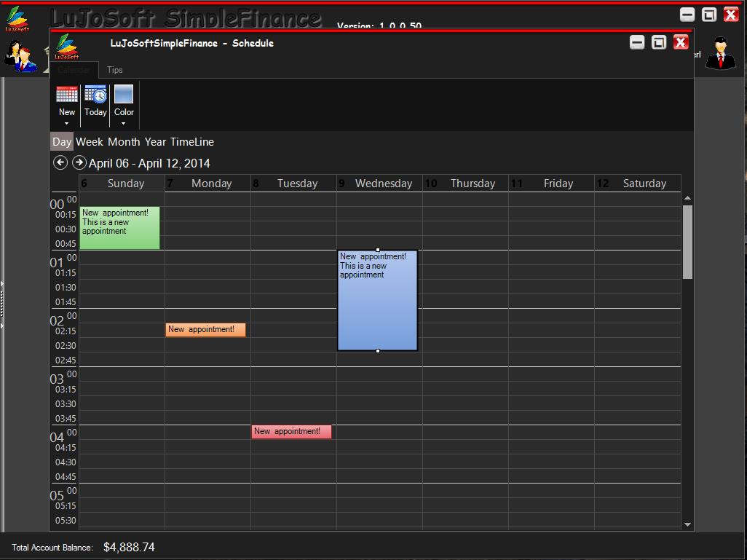This screenshot has width=747, height=560.
Task: Click the 05:30 time label
Action: point(66,521)
